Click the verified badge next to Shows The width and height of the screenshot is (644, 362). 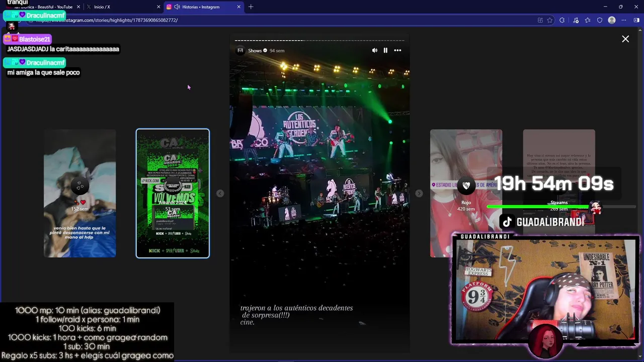point(265,51)
